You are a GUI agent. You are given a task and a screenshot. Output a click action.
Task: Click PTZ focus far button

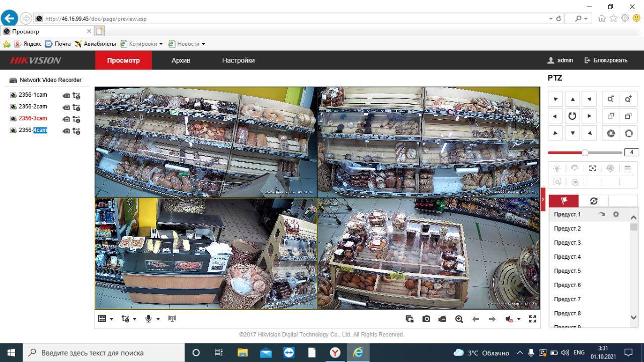tap(628, 116)
